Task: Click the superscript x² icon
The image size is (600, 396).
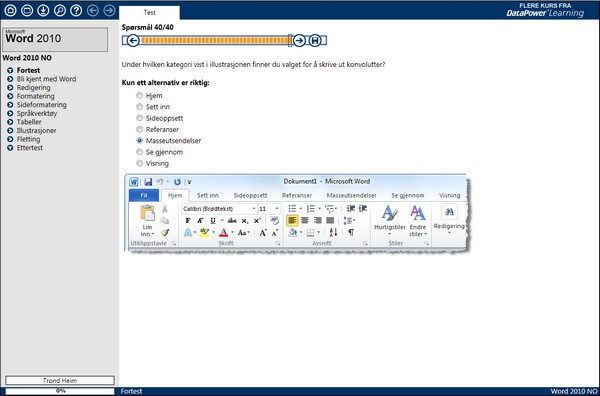Action: click(257, 221)
